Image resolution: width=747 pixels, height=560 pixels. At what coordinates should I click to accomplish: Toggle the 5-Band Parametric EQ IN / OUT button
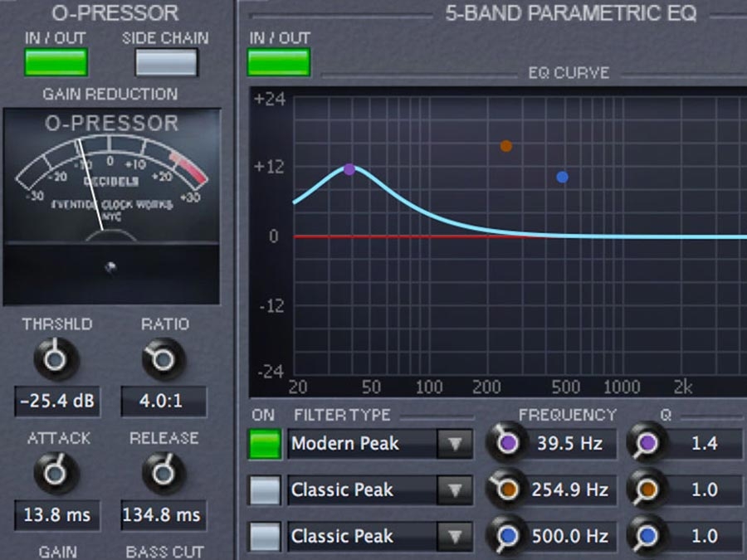coord(279,62)
